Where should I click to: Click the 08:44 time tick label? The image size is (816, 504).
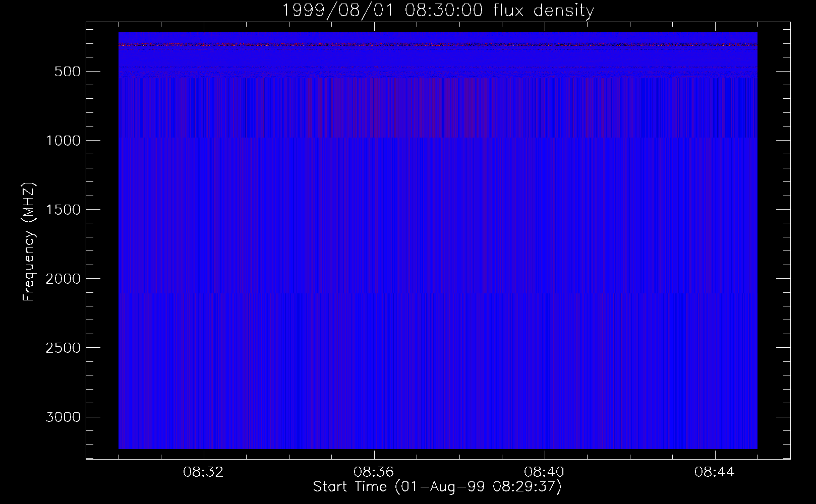715,472
